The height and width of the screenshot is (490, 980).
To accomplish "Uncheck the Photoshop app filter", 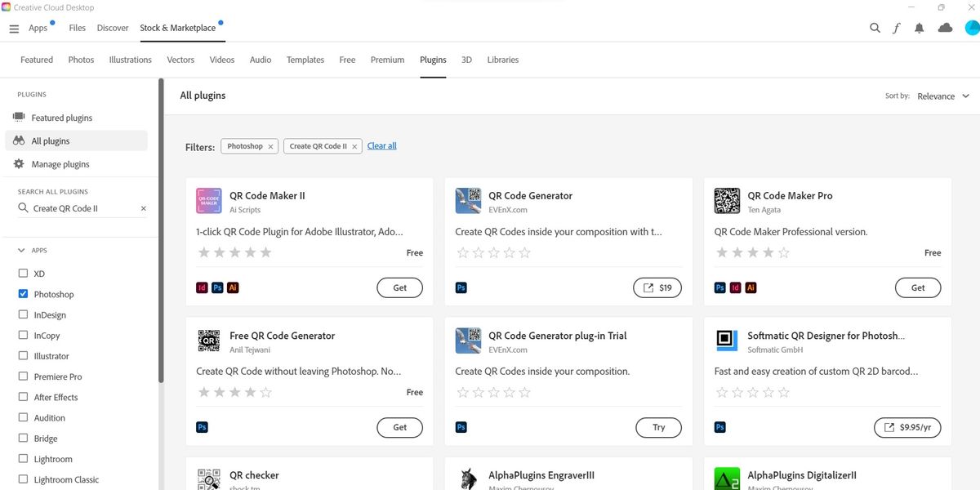I will [x=23, y=294].
